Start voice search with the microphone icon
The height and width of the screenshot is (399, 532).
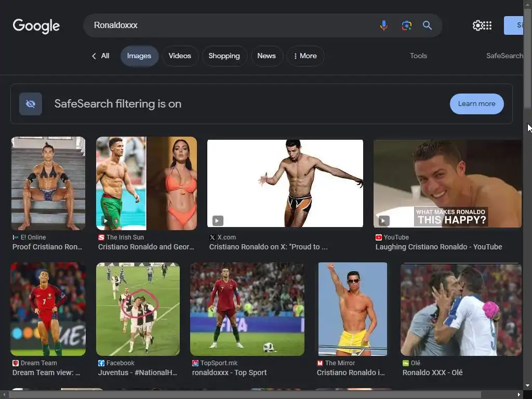coord(384,25)
